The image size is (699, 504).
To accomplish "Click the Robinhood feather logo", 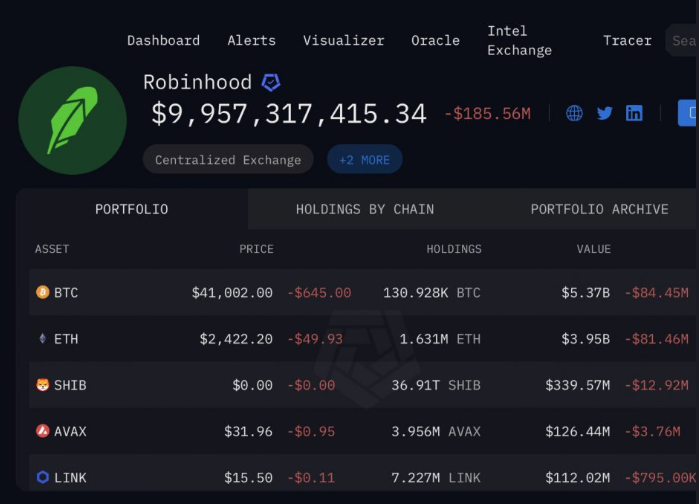I will point(72,121).
